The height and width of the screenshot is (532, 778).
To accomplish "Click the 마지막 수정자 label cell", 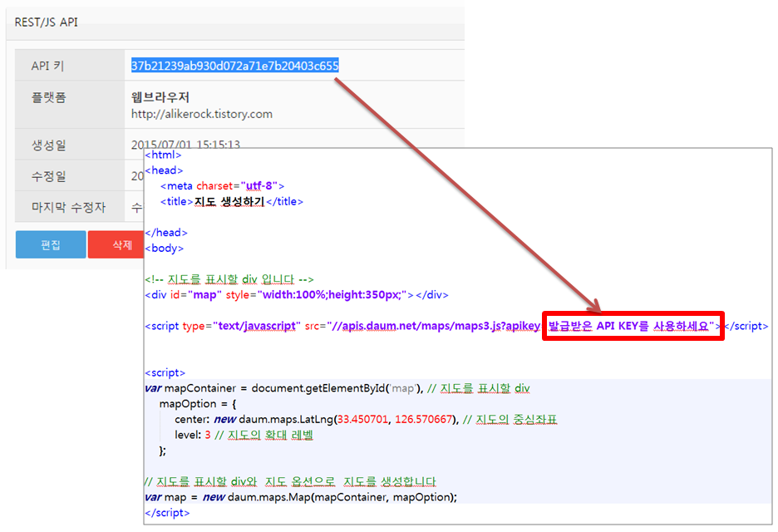I will tap(70, 206).
